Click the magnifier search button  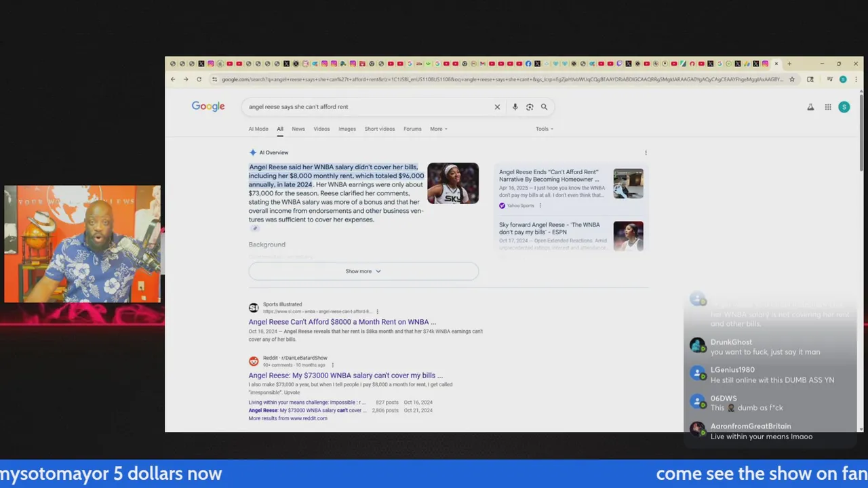[x=544, y=106]
